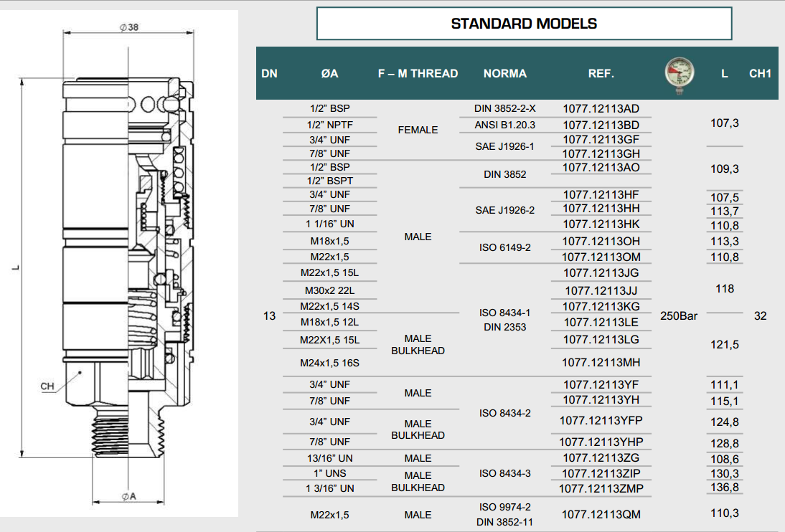This screenshot has height=532, width=785.
Task: Select the NORMA column header
Action: (x=504, y=73)
